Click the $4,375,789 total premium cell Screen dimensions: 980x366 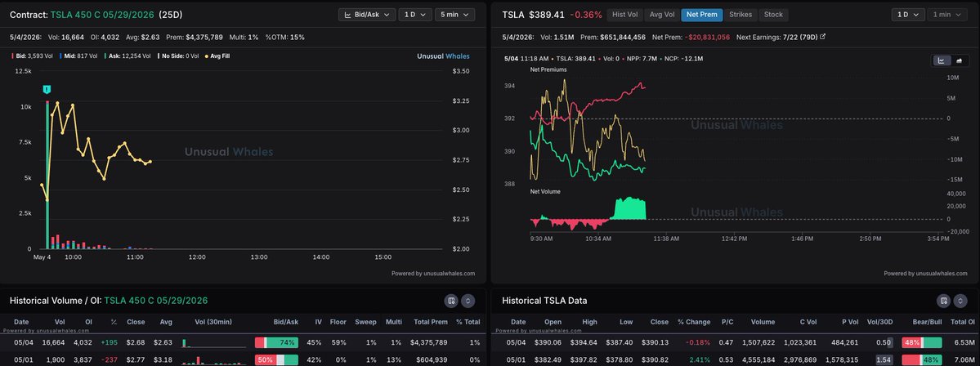[x=429, y=342]
